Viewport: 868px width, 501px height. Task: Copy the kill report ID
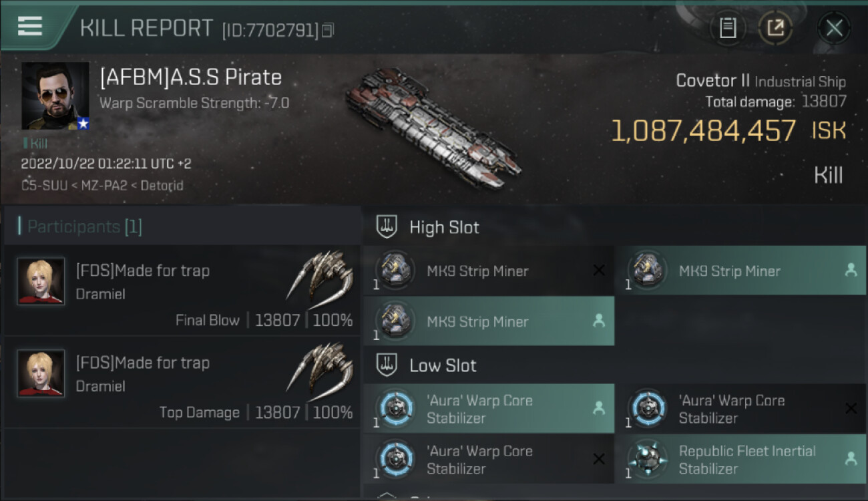pyautogui.click(x=327, y=30)
